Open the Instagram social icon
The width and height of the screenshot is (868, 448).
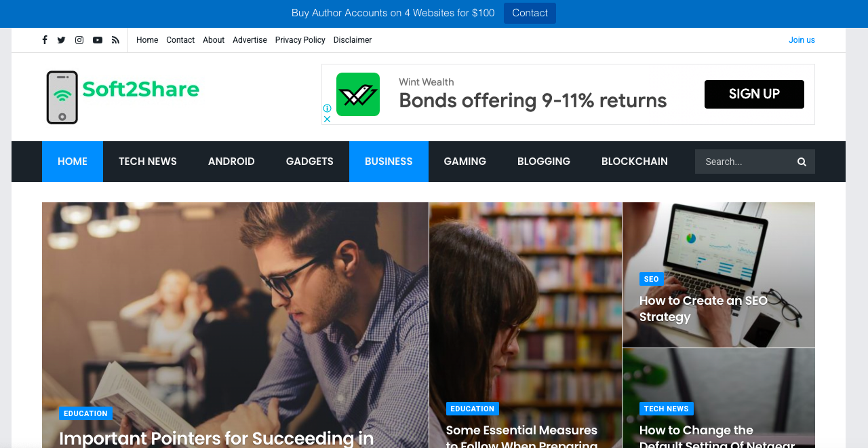79,40
